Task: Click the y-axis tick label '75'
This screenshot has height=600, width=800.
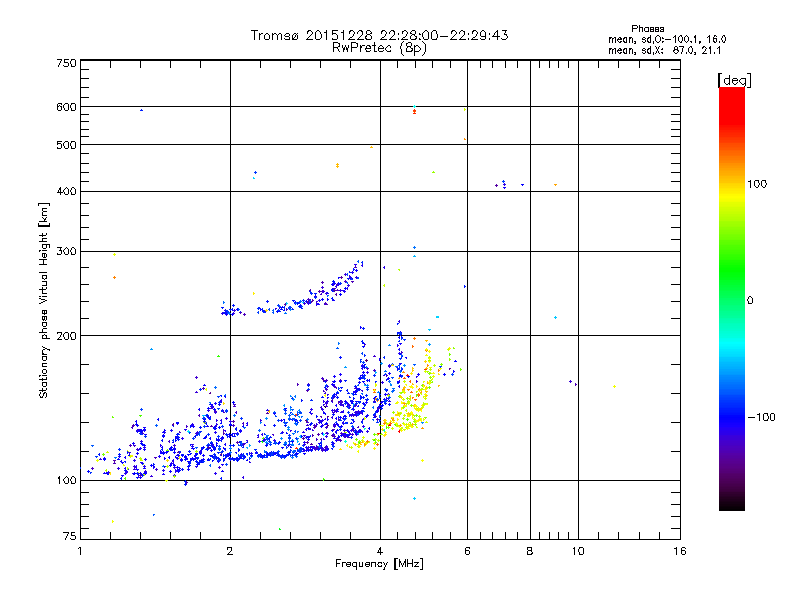Action: (x=70, y=536)
